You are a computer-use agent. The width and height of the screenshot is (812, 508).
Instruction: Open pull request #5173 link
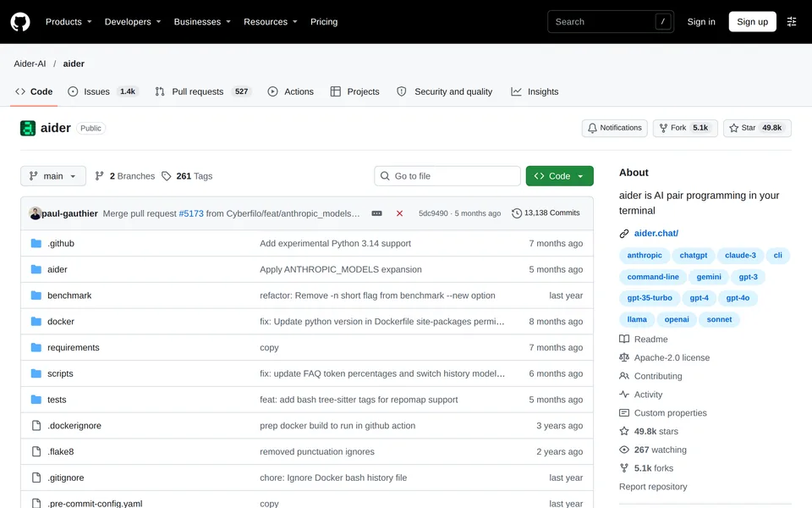coord(191,213)
